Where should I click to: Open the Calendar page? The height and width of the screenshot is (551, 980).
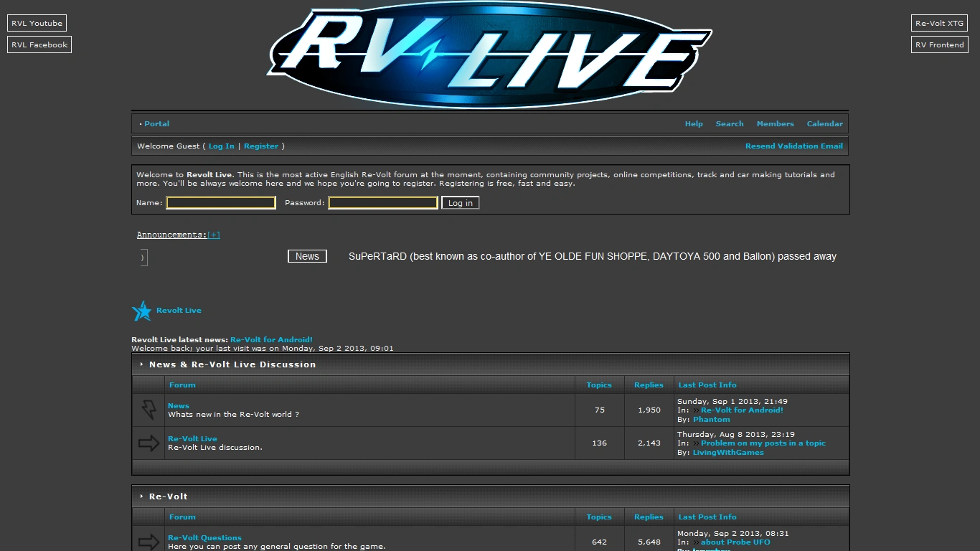point(824,123)
